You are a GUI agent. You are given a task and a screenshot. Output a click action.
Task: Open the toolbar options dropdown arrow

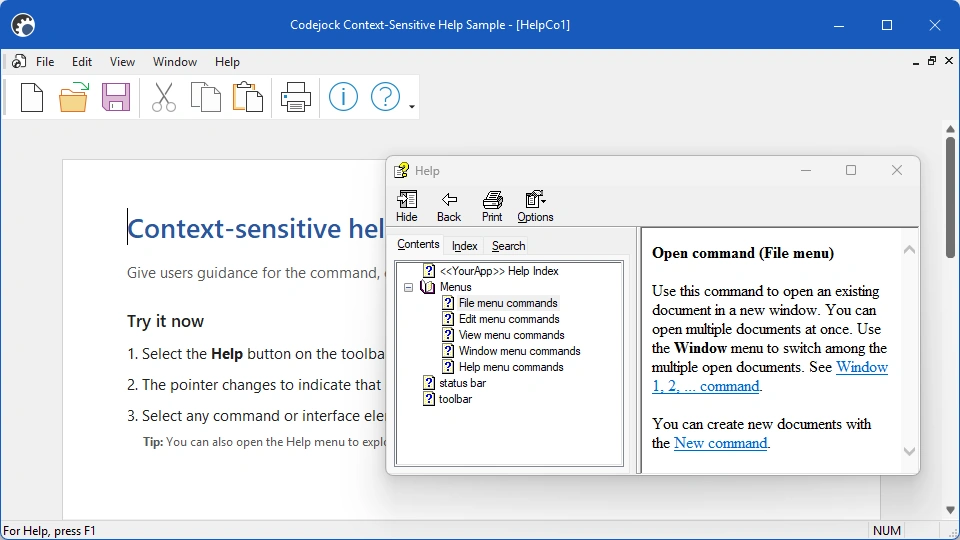click(412, 107)
